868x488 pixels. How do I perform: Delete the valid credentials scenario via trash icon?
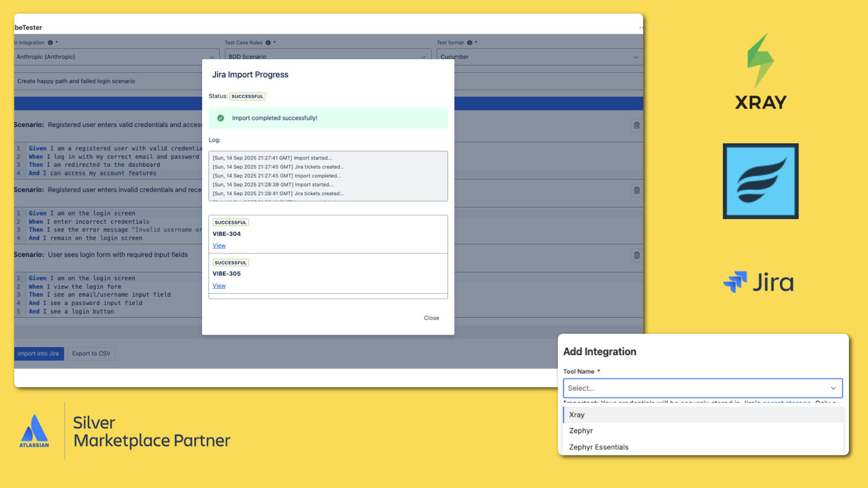(x=636, y=125)
